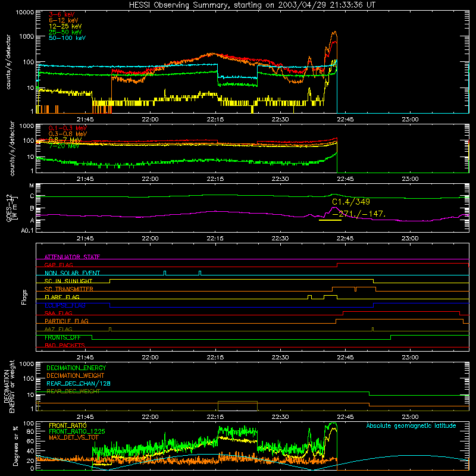
Task: Click the REAR_DEC_CHAN/128 legend label
Action: [x=79, y=383]
